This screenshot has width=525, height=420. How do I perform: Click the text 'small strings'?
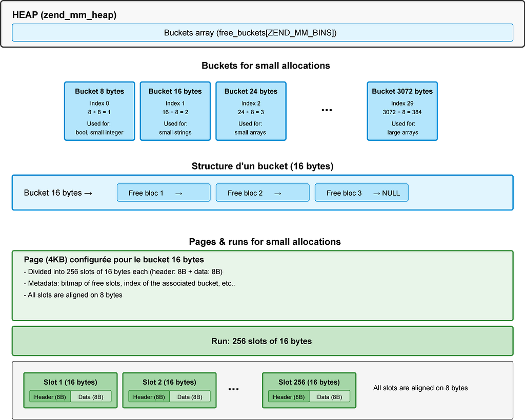175,133
